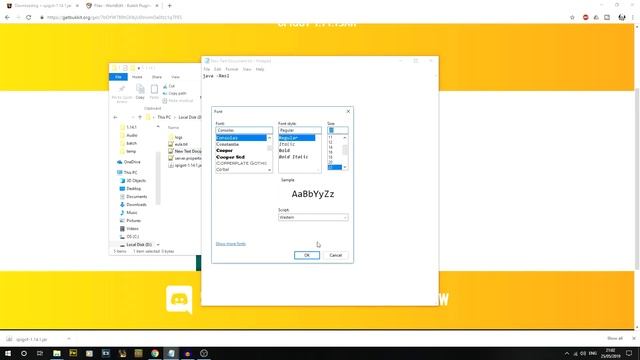Open Notepad Format menu

(x=232, y=69)
